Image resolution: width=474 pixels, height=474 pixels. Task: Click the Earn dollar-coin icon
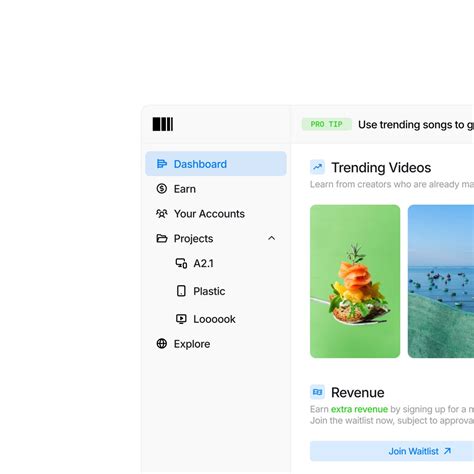coord(162,189)
